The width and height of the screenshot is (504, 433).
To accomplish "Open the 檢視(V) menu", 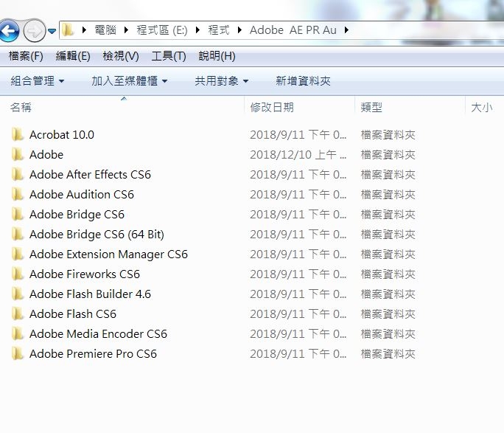I will click(121, 56).
